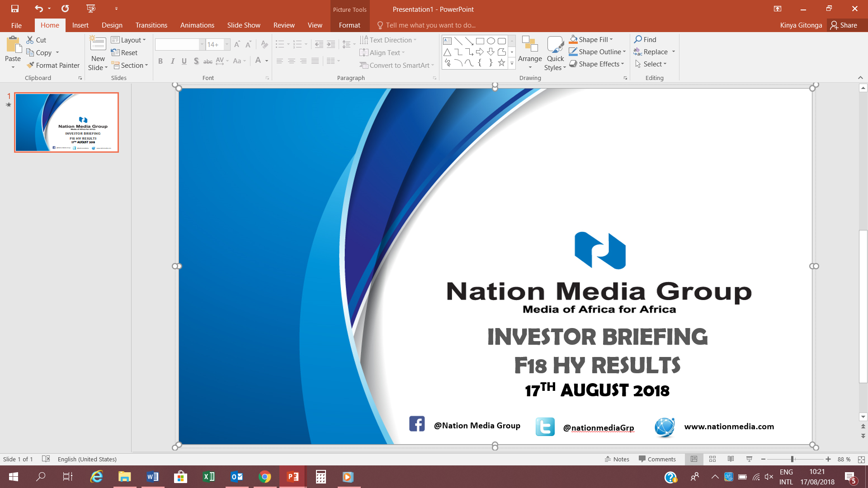Click the zoom in plus button

click(828, 459)
